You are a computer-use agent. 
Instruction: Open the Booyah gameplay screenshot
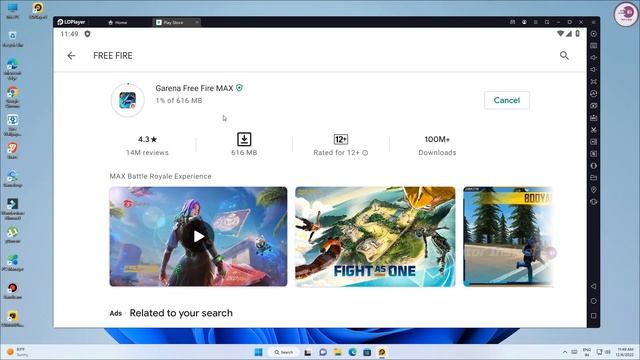(508, 236)
